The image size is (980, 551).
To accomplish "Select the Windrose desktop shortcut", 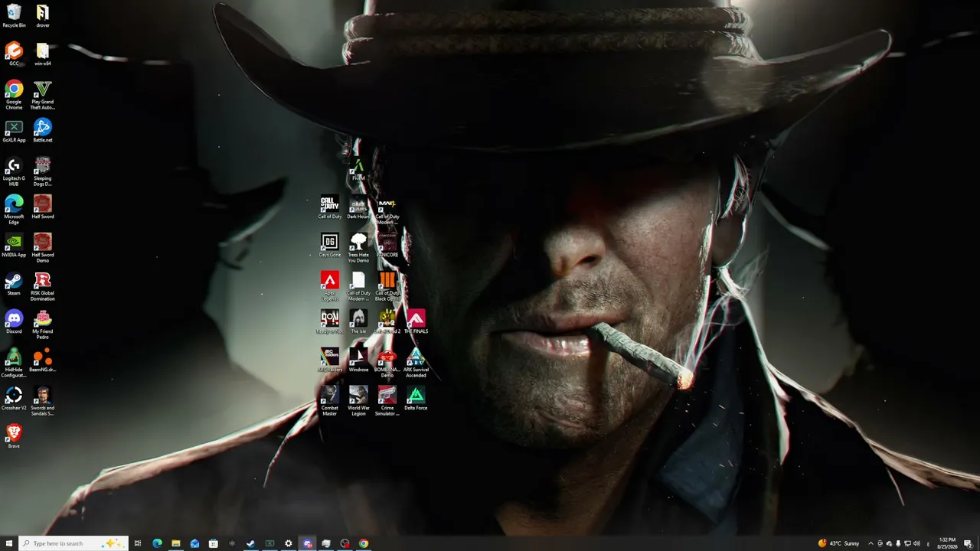I will [x=358, y=360].
